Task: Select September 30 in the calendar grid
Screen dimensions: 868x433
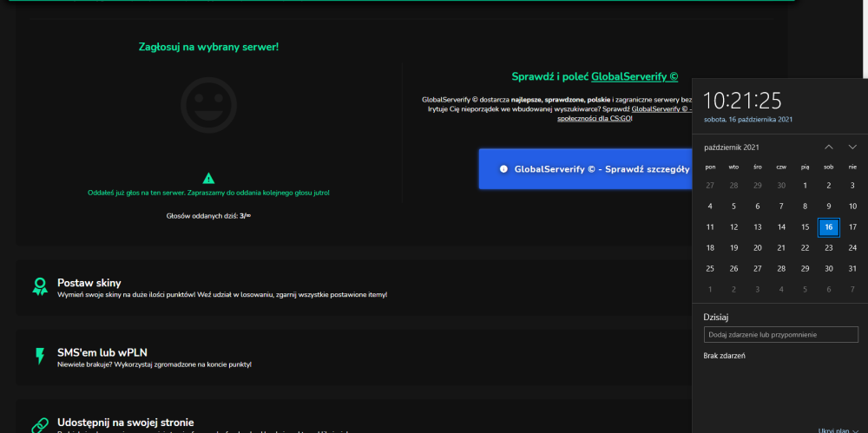Action: point(781,186)
